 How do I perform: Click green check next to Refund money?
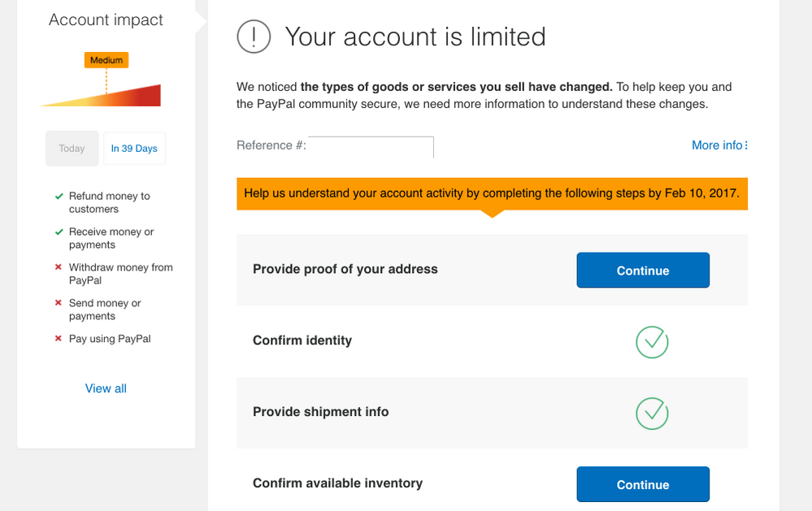(59, 197)
